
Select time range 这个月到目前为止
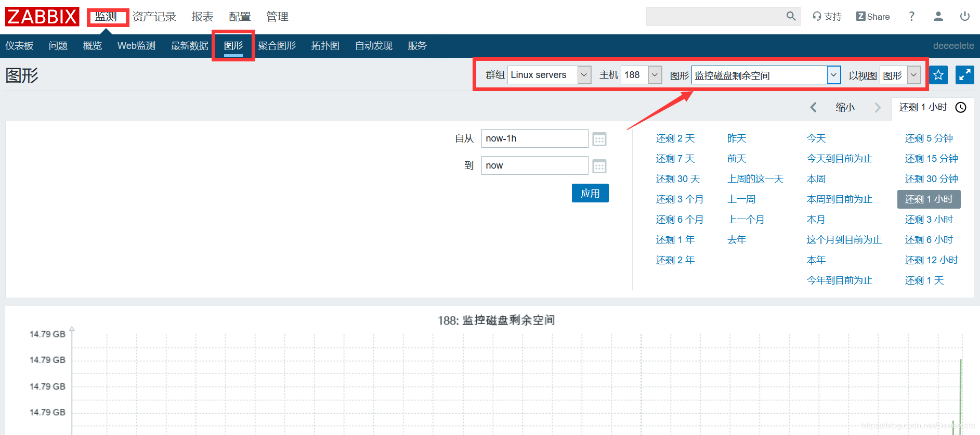pos(844,240)
